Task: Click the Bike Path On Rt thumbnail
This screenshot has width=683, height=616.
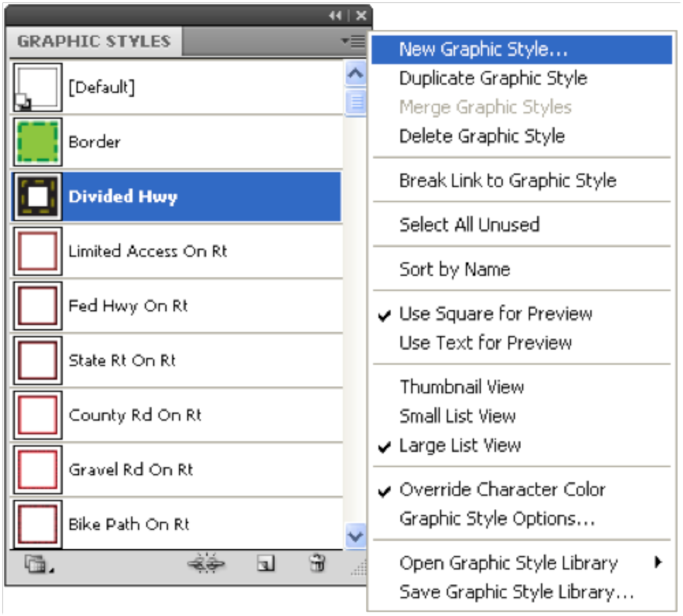Action: (x=38, y=524)
